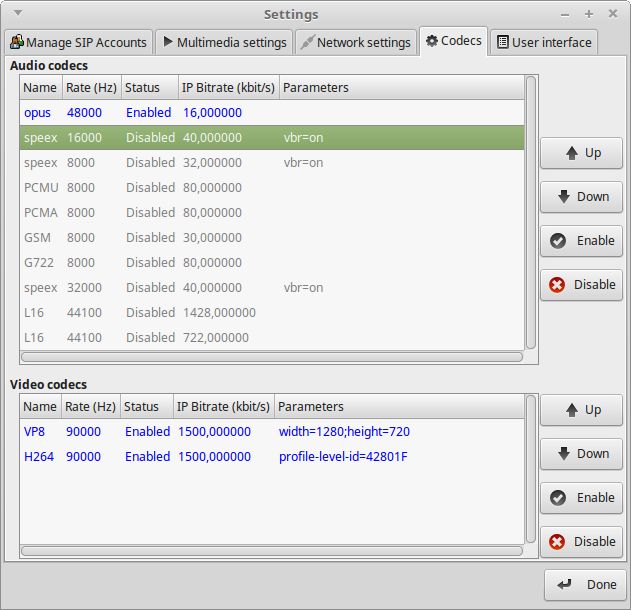Sort audio codecs by Name column
The width and height of the screenshot is (631, 610).
tap(40, 88)
